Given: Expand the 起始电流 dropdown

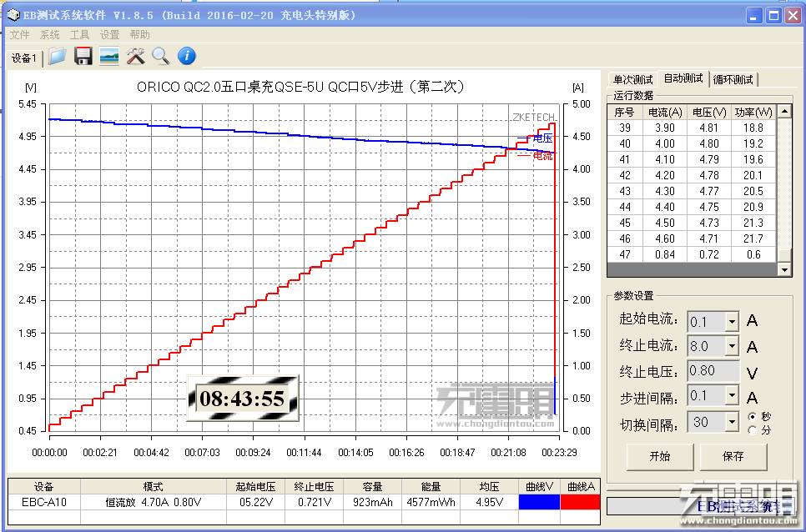Looking at the screenshot, I should (732, 323).
